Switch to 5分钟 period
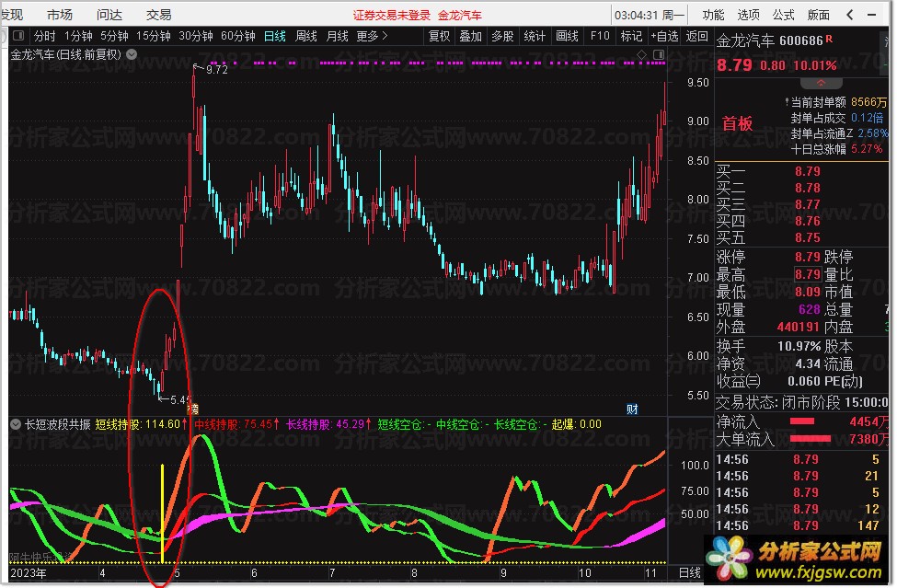897x588 pixels. pyautogui.click(x=114, y=36)
